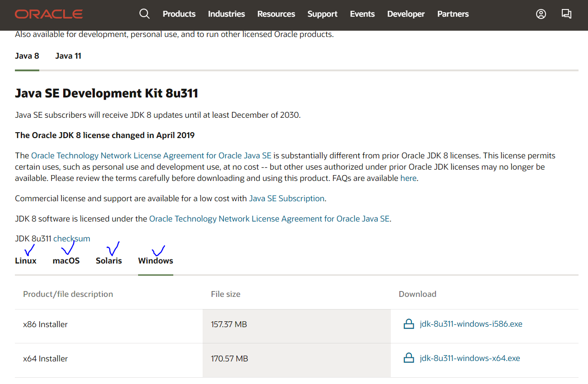Open the Resources menu
This screenshot has height=384, width=588.
276,14
